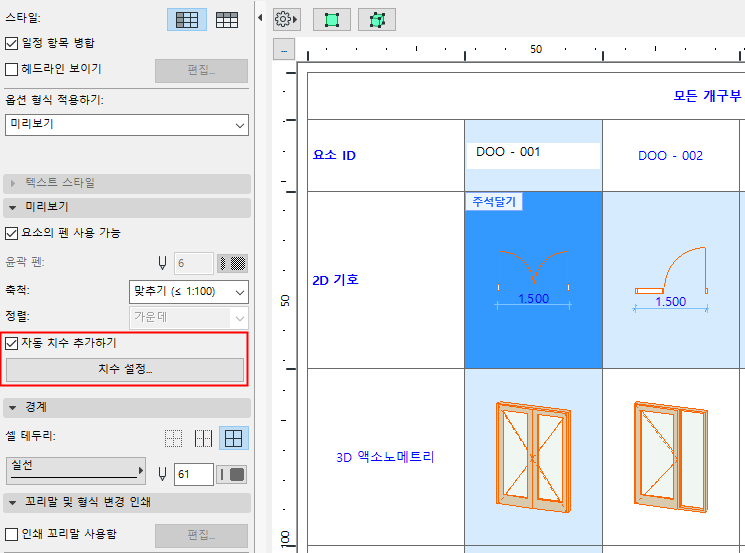Select the double door 2D symbol preview
This screenshot has height=553, width=745.
[533, 280]
